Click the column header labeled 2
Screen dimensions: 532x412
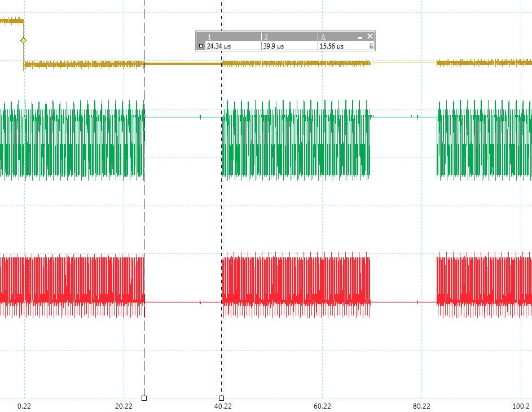point(266,37)
